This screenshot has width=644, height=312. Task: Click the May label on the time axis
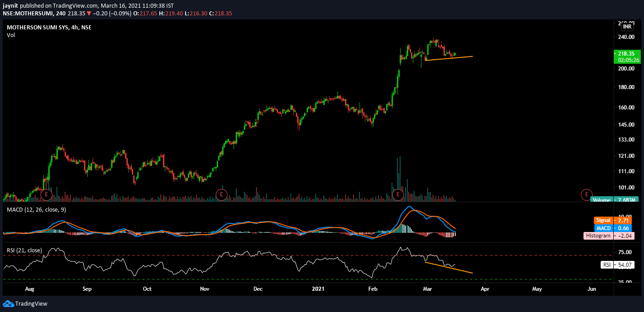tap(537, 288)
